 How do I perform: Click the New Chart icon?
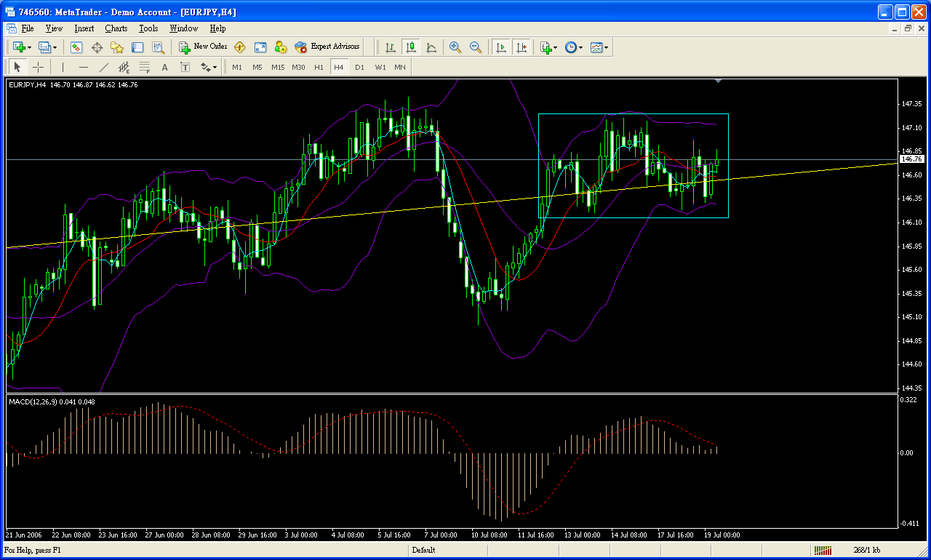click(19, 47)
